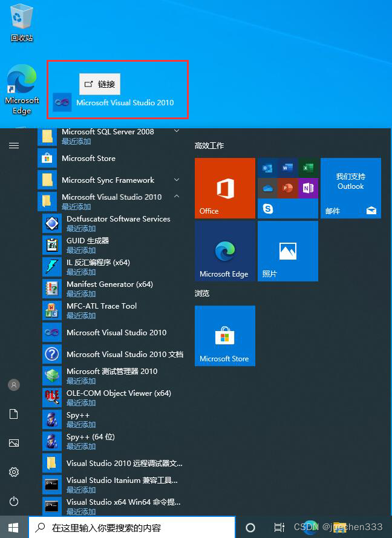The width and height of the screenshot is (392, 538).
Task: Open the Pictures icon in Start sidebar
Action: click(x=14, y=443)
